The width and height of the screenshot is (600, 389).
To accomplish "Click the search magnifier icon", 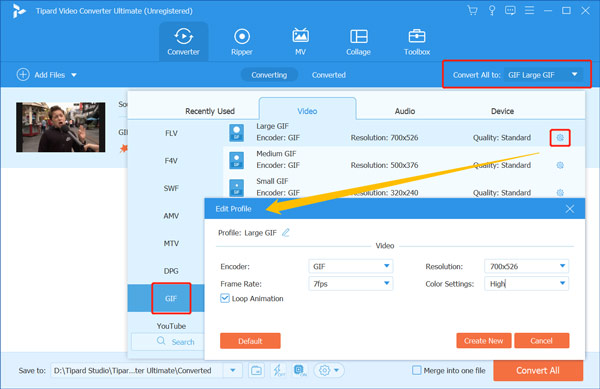I will pyautogui.click(x=161, y=341).
